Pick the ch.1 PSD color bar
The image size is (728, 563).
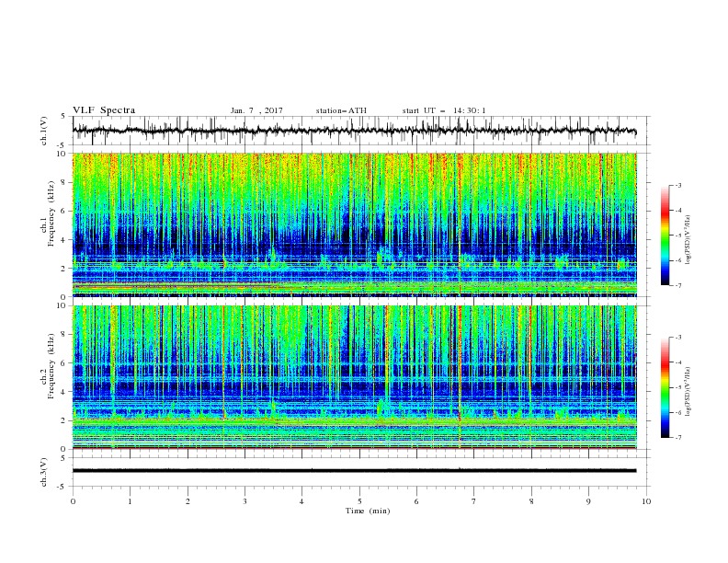pyautogui.click(x=665, y=236)
